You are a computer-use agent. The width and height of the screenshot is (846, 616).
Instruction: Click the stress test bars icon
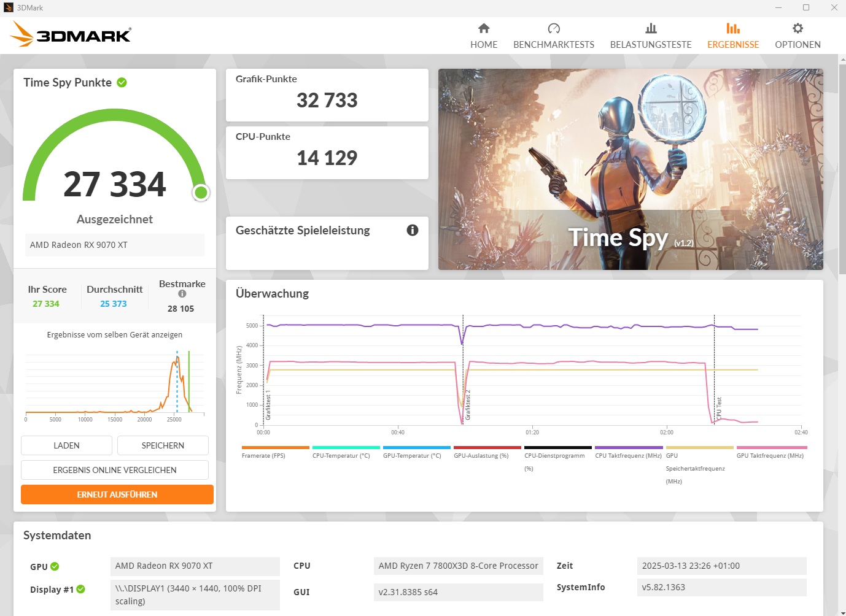[x=651, y=28]
